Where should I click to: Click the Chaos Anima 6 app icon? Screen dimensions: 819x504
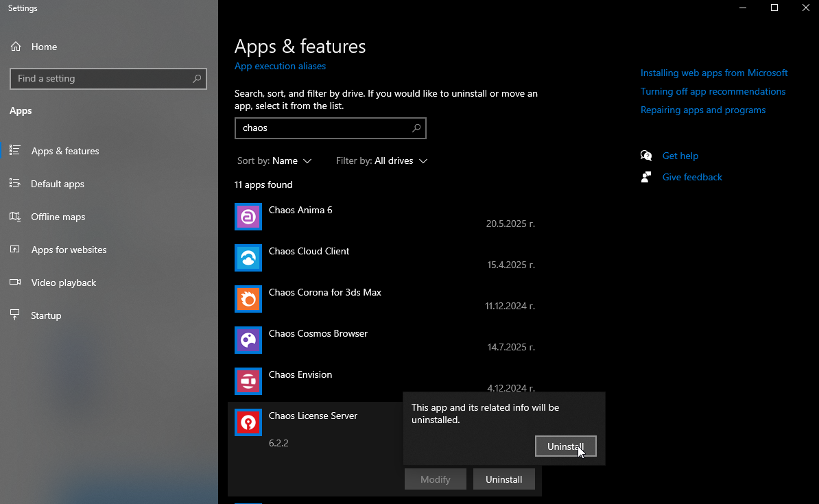point(248,217)
